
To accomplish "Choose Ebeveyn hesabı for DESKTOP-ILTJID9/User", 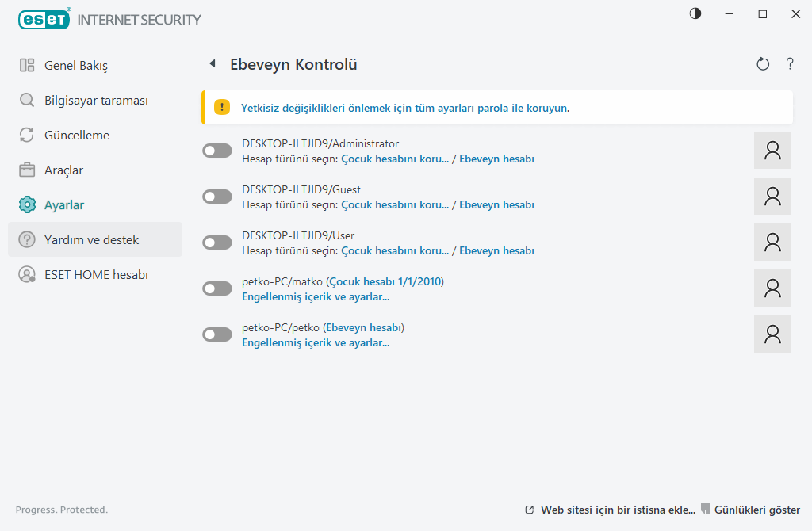I will pos(496,251).
